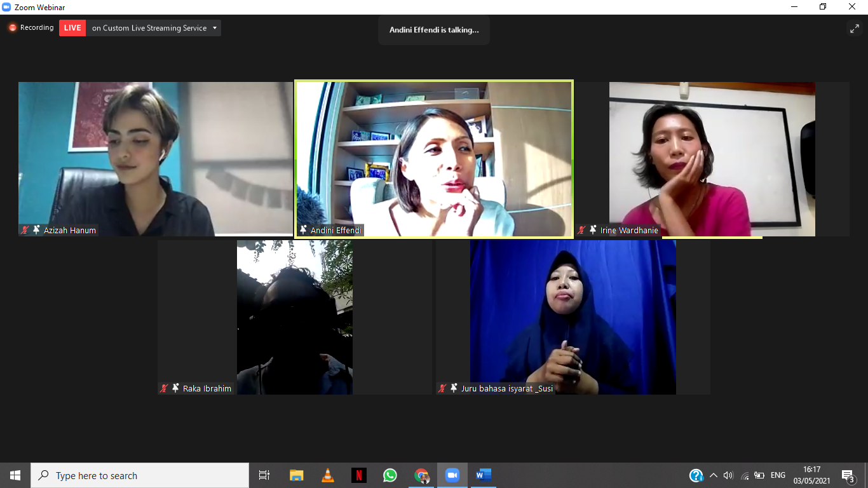Show hidden system tray icons
868x488 pixels.
pos(714,475)
